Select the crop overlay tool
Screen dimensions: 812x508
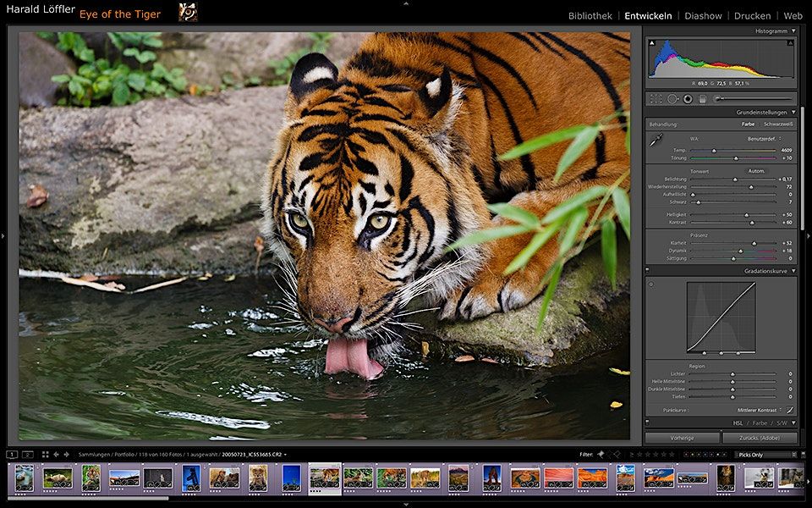(x=657, y=98)
